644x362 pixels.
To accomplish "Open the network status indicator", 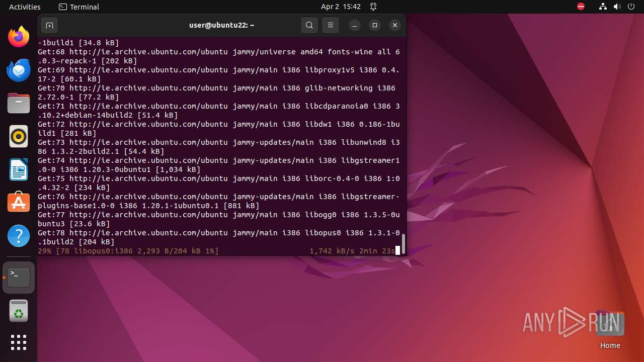I will pos(603,7).
